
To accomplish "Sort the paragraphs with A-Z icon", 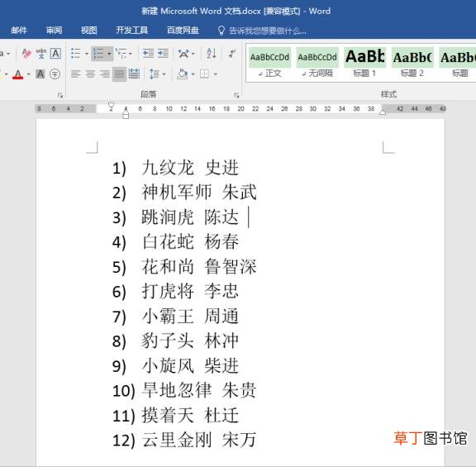I will click(x=212, y=54).
